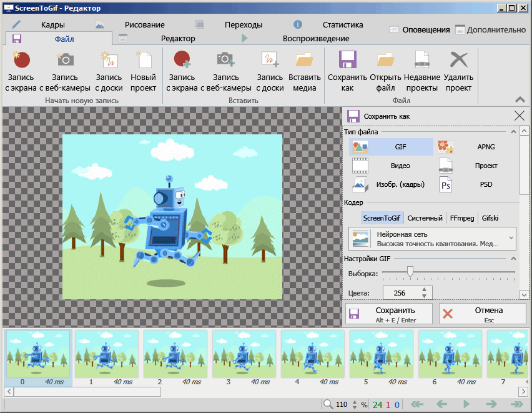Click 'Отмена' button

483,314
